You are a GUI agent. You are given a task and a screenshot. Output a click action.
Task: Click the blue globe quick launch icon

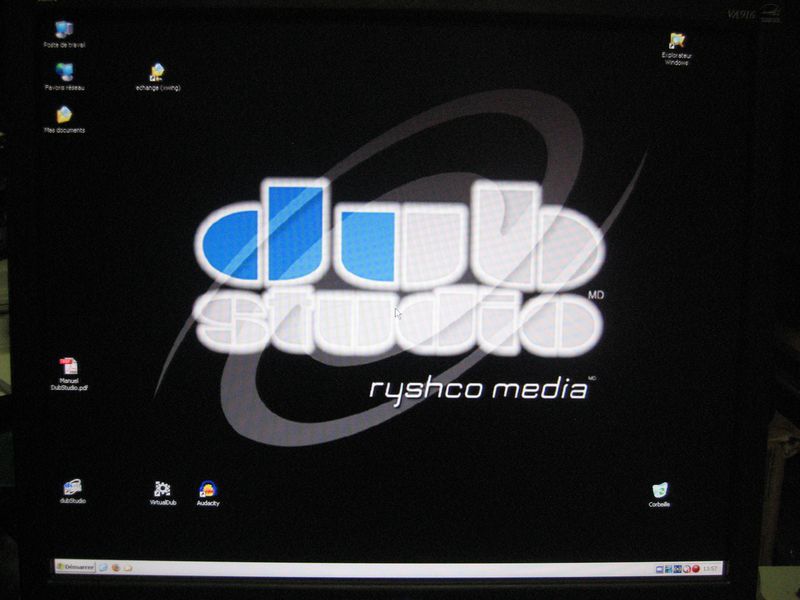pyautogui.click(x=104, y=567)
